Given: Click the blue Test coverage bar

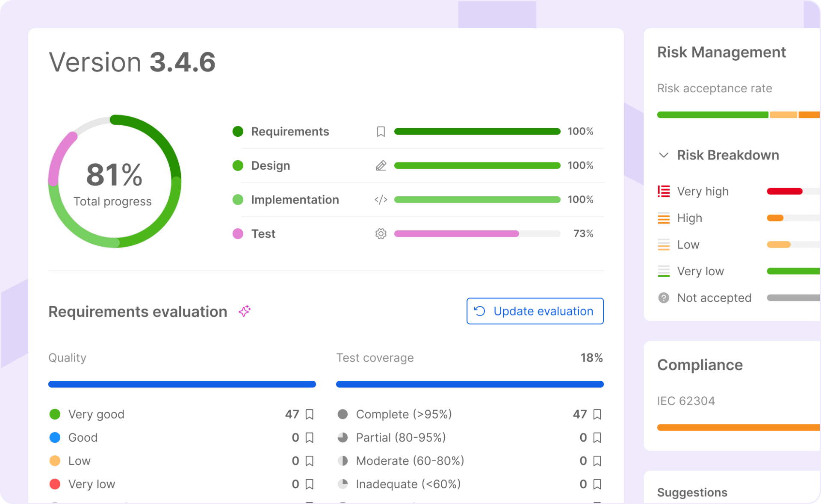Looking at the screenshot, I should 470,384.
